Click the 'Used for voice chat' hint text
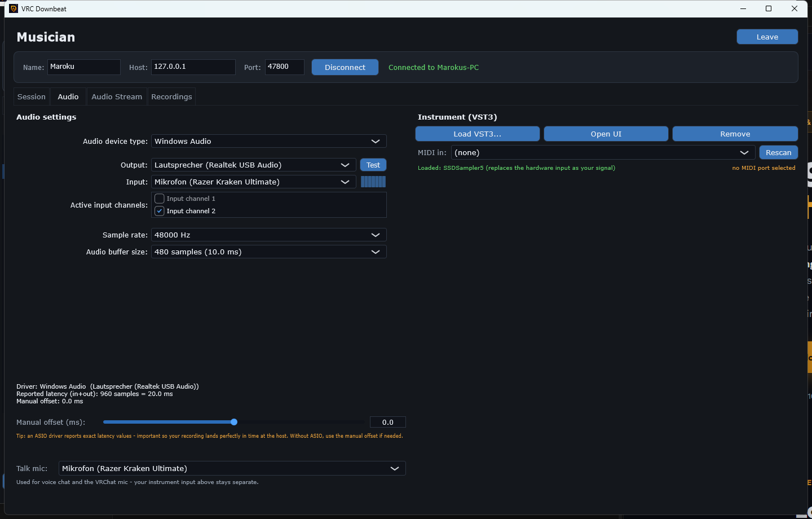812x519 pixels. [x=138, y=482]
